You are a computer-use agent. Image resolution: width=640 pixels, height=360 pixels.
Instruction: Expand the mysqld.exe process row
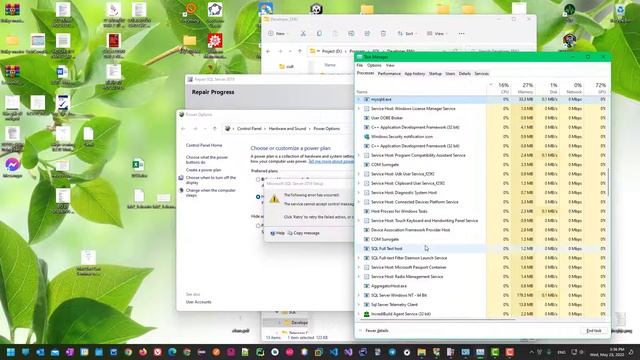click(359, 99)
